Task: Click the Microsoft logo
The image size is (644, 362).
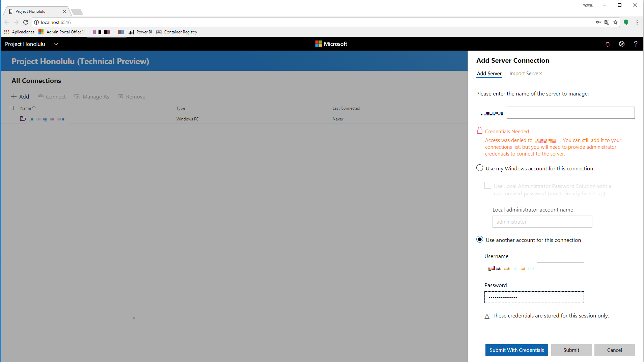Action: [x=331, y=44]
